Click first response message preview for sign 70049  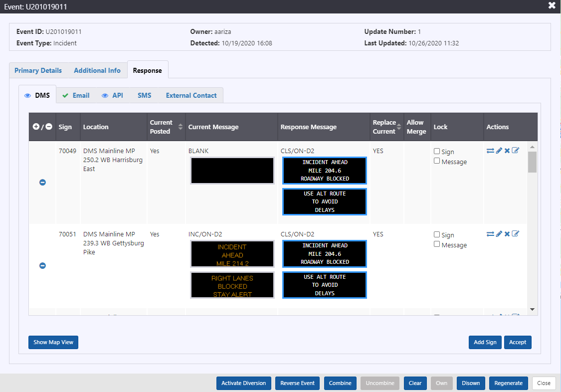[325, 171]
